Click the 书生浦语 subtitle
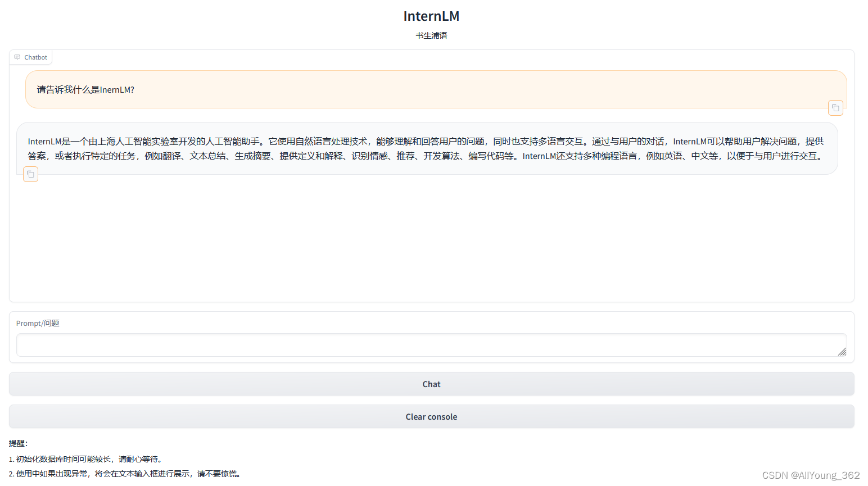Viewport: 868px width, 486px height. pos(431,35)
